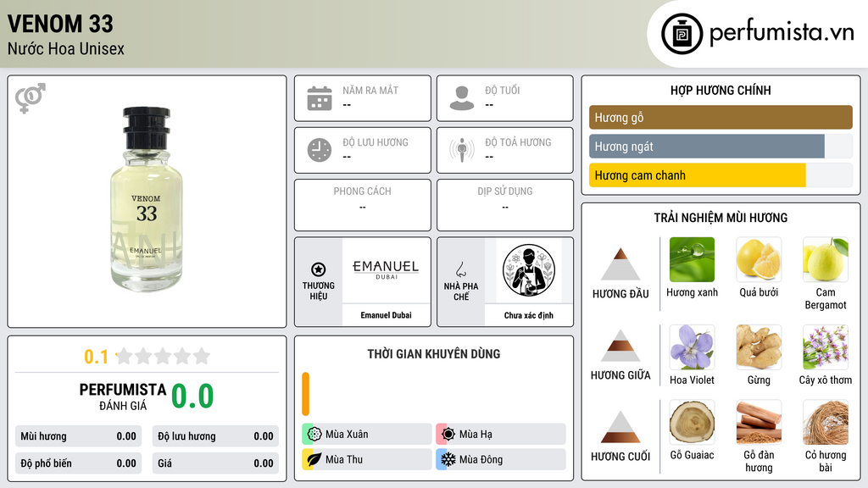Click the star badge Thương hiệu icon
This screenshot has width=868, height=488.
click(x=319, y=269)
